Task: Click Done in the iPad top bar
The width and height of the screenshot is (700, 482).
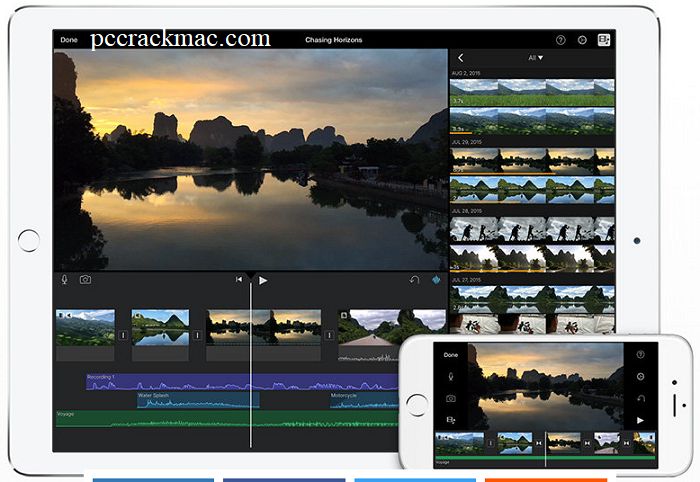Action: [69, 40]
